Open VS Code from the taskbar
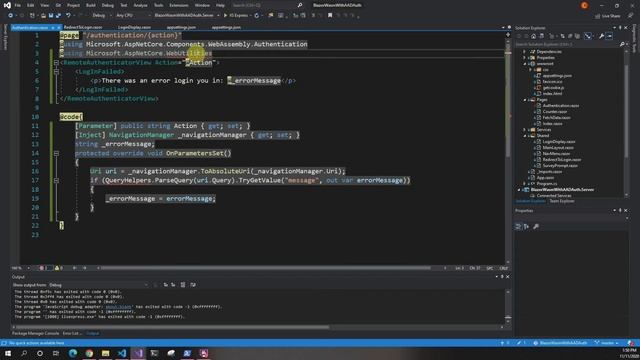This screenshot has width=640, height=360. (122, 353)
